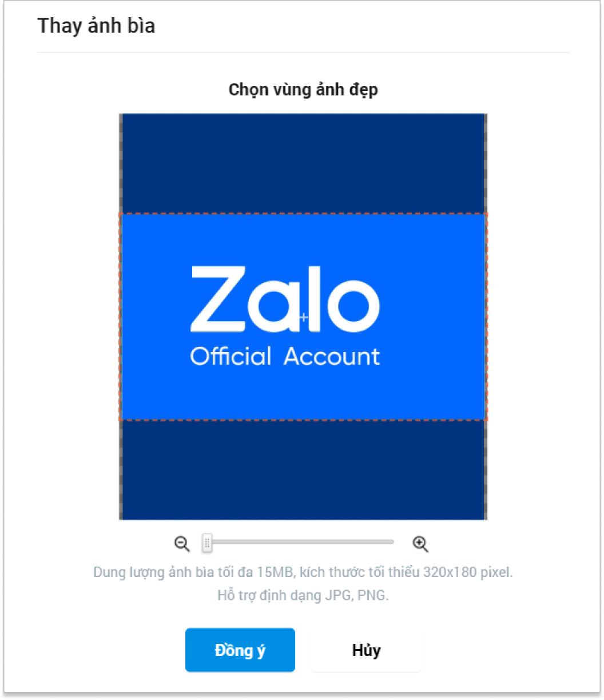Click the zoom out magnifier icon
604x700 pixels.
coord(182,544)
